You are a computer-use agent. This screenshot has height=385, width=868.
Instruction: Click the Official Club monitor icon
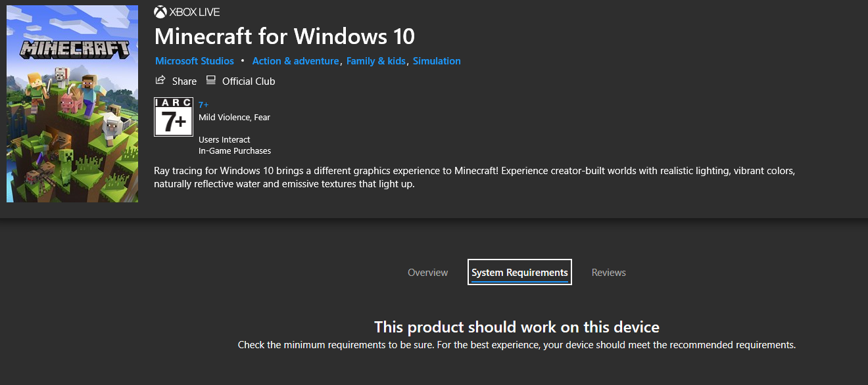pos(210,79)
